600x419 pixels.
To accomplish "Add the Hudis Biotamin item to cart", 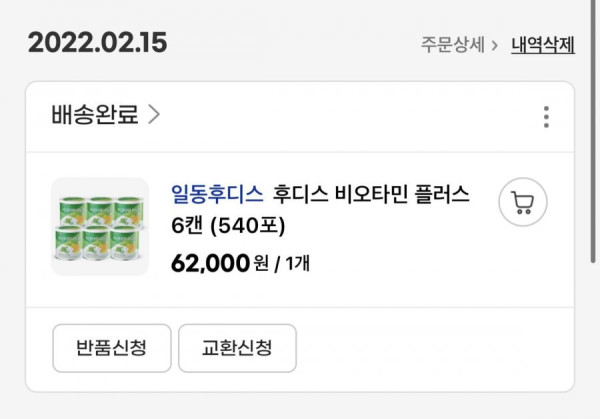I will (x=523, y=202).
